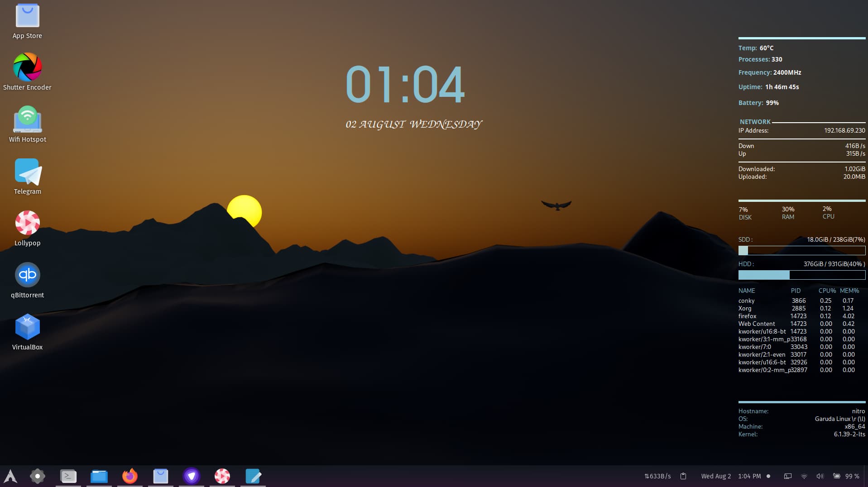Toggle mute using the volume tray icon
This screenshot has width=868, height=487.
pos(820,476)
